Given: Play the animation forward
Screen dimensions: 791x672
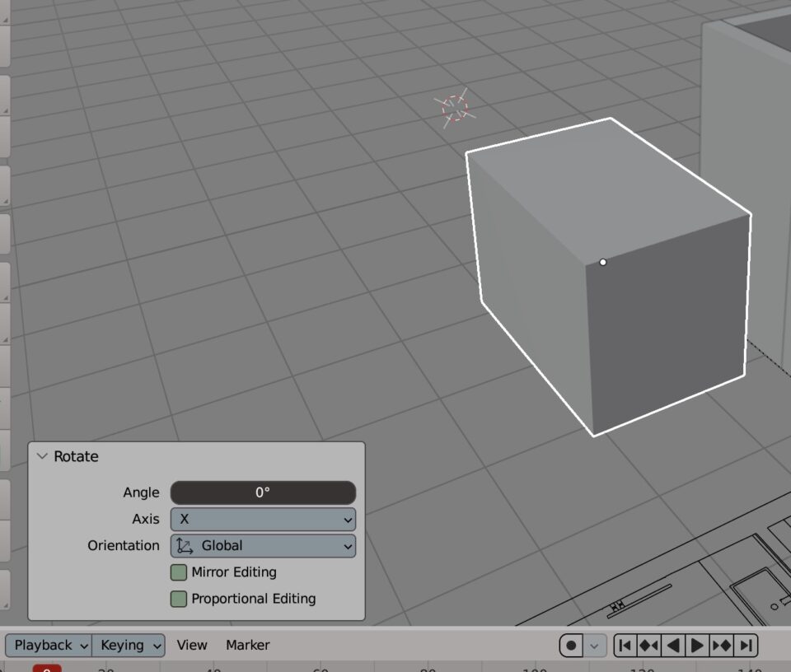Looking at the screenshot, I should click(697, 646).
